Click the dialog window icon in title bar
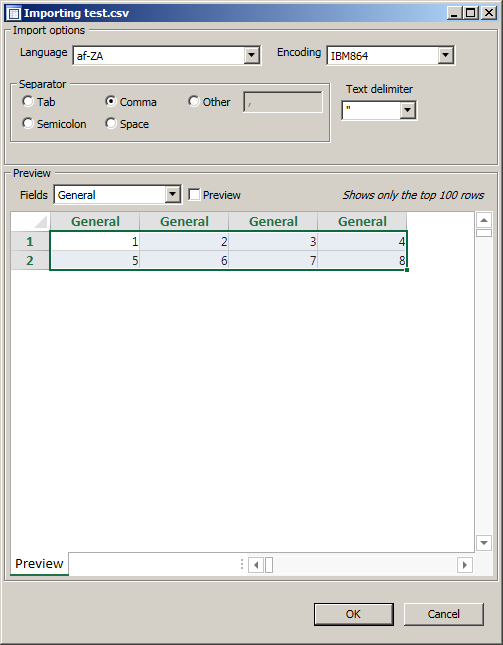The width and height of the screenshot is (503, 645). (x=14, y=13)
